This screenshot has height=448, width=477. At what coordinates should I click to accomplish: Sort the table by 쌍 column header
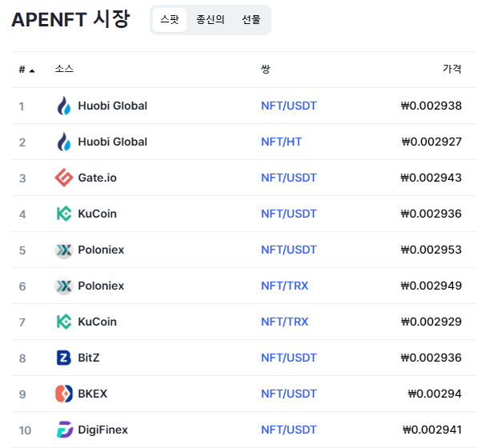click(266, 69)
